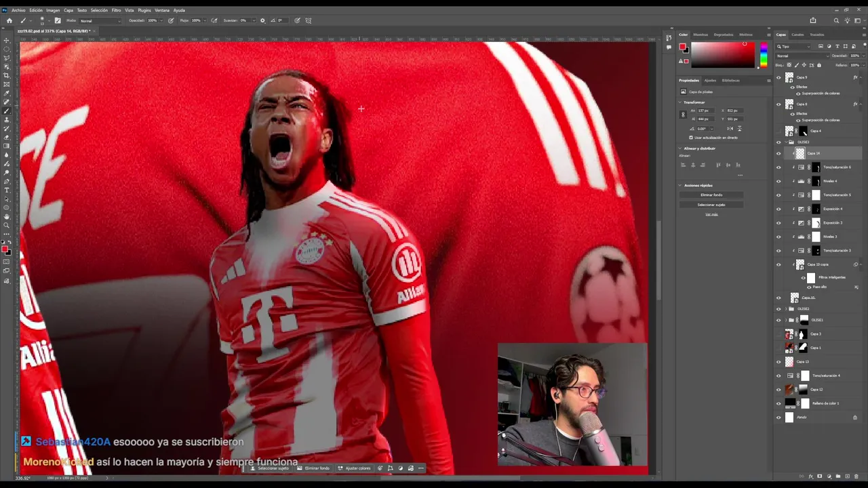This screenshot has height=488, width=868.
Task: Hide the Fondo layer
Action: pyautogui.click(x=778, y=418)
